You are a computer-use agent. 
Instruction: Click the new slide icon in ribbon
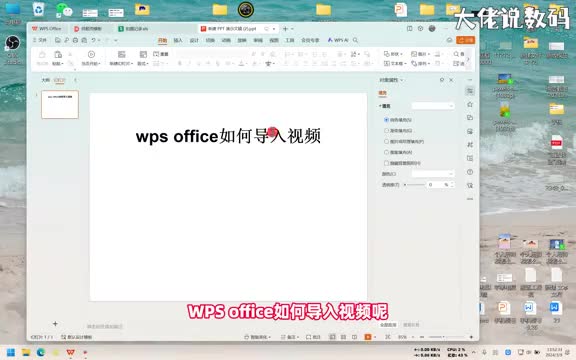121,54
